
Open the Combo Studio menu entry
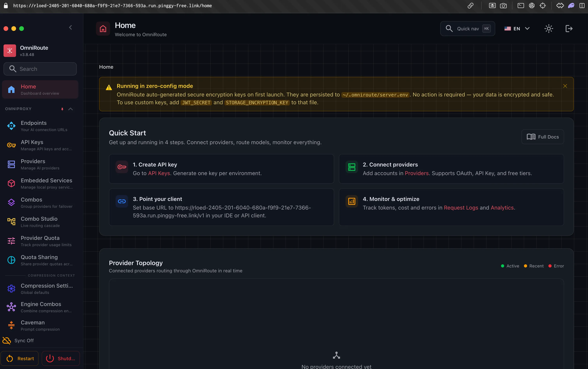40,222
